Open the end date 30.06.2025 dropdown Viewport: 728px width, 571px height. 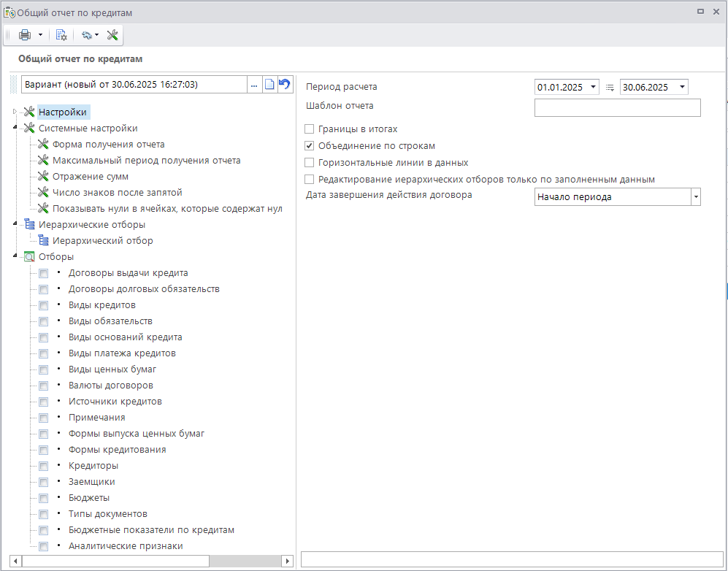coord(682,88)
